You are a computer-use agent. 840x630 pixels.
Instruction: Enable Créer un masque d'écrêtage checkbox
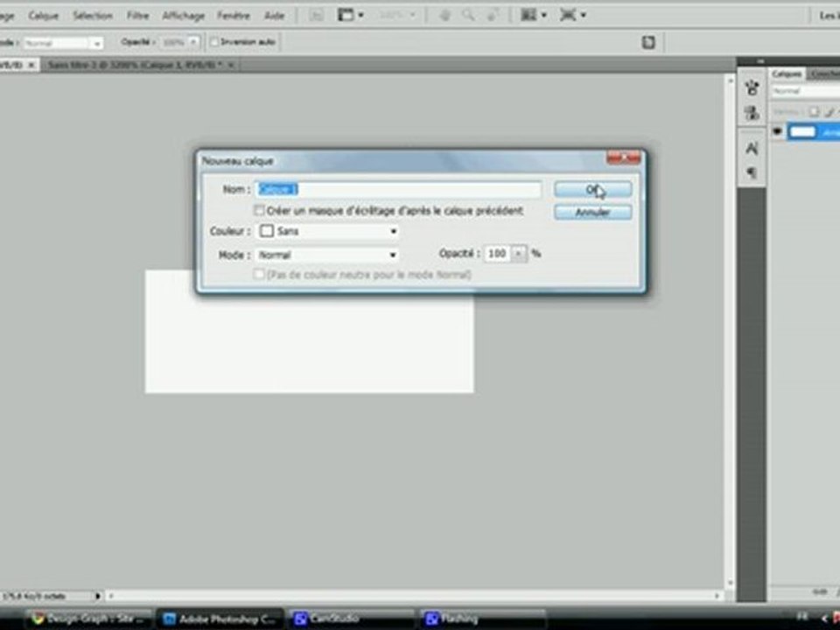(x=259, y=210)
